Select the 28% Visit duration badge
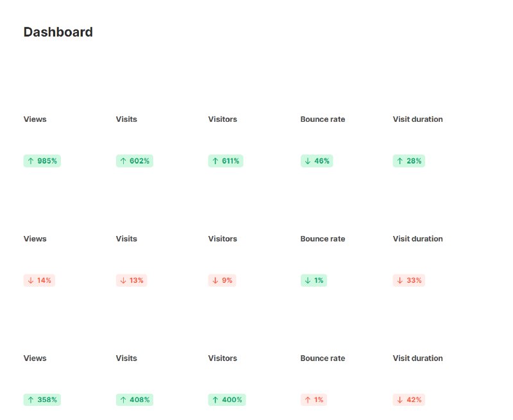The height and width of the screenshot is (420, 513). (409, 161)
